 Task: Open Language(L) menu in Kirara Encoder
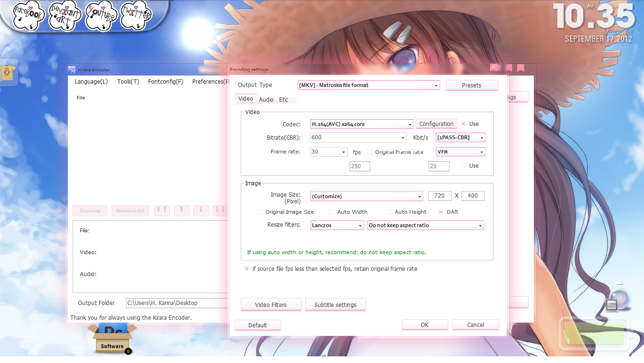[91, 82]
